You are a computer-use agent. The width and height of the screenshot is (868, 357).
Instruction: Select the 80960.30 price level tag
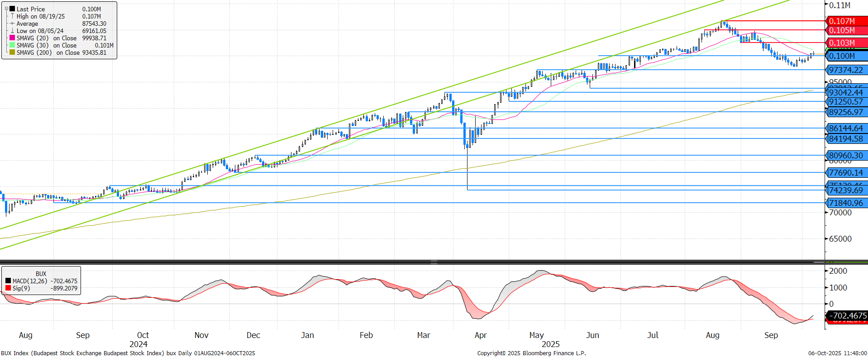pos(845,156)
